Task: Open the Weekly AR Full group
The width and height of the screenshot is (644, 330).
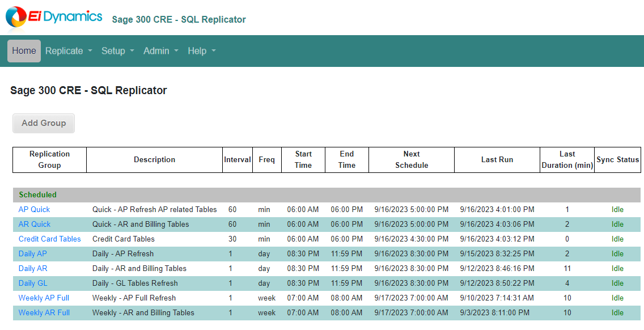Action: [44, 313]
